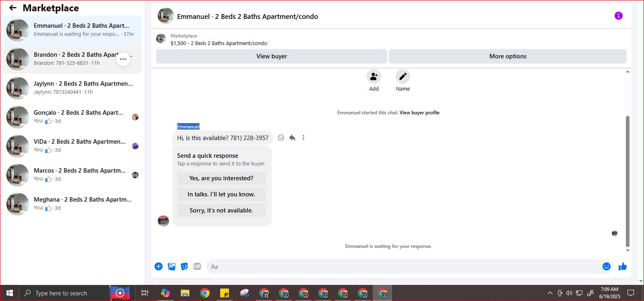Image resolution: width=644 pixels, height=301 pixels.
Task: Select Emmanuel's conversation in the list
Action: pos(72,30)
